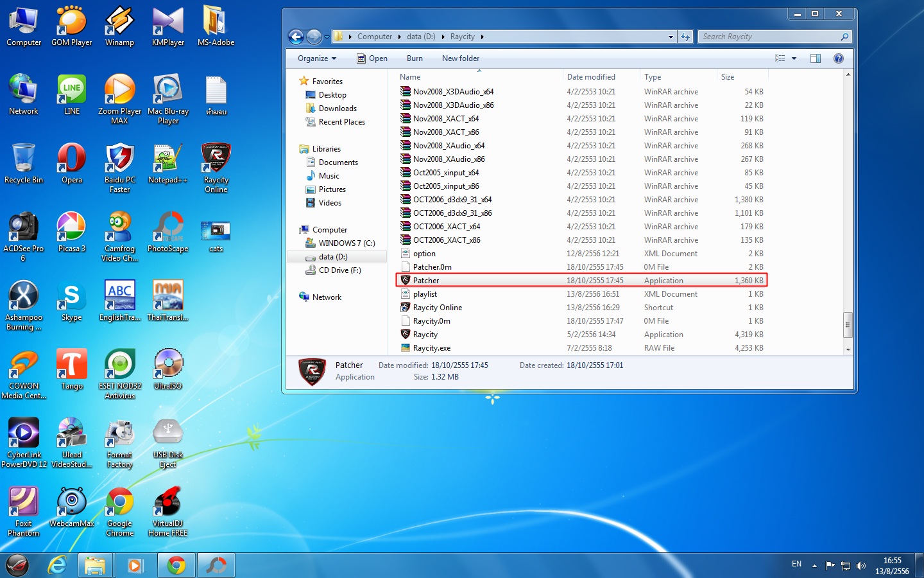Screen dimensions: 924x578
Task: Select the MS-Adobe folder icon
Action: click(216, 26)
